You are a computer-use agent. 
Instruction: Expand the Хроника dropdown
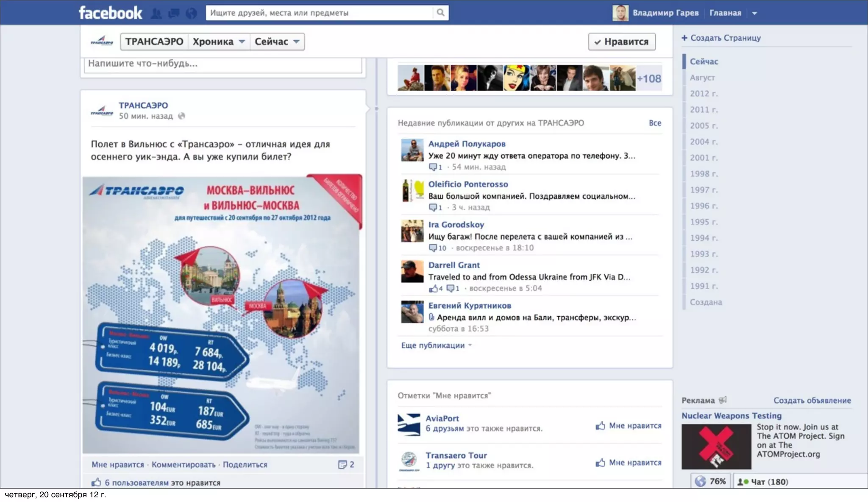218,42
